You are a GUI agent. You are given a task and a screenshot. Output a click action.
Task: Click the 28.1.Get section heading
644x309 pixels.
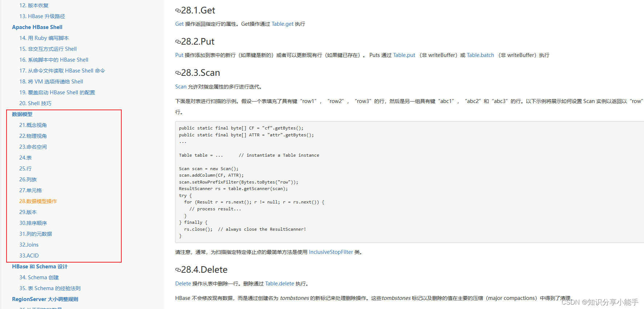(x=198, y=11)
